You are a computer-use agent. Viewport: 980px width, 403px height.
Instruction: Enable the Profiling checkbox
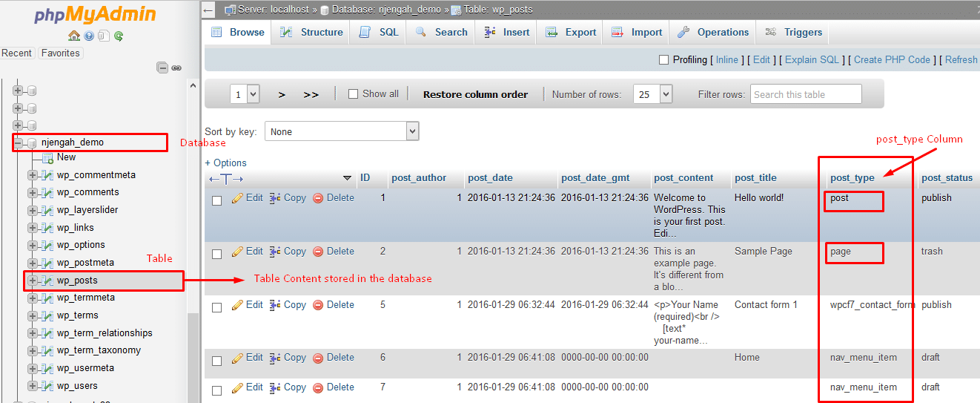pyautogui.click(x=664, y=59)
